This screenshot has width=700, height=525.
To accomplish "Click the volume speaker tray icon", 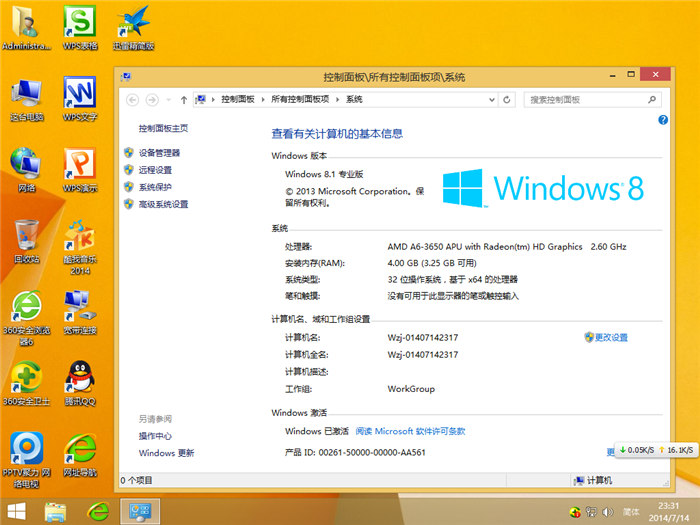I will [x=608, y=512].
